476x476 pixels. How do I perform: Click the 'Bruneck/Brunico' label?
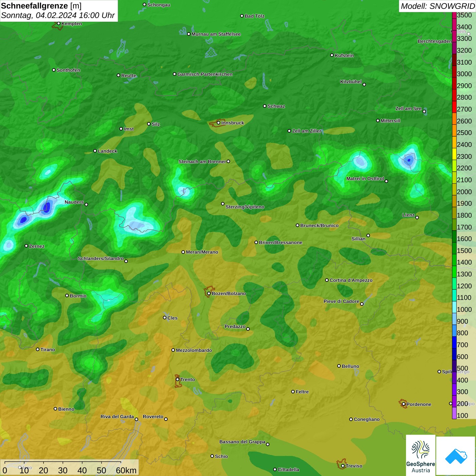[319, 225]
